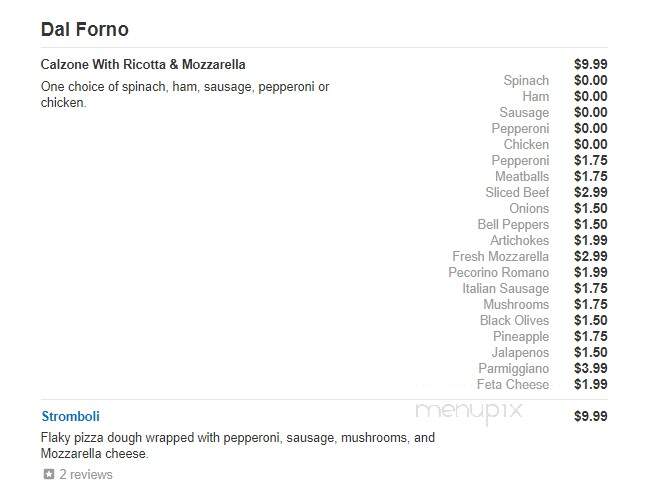Choose the Sliced Beef topping

click(x=517, y=192)
